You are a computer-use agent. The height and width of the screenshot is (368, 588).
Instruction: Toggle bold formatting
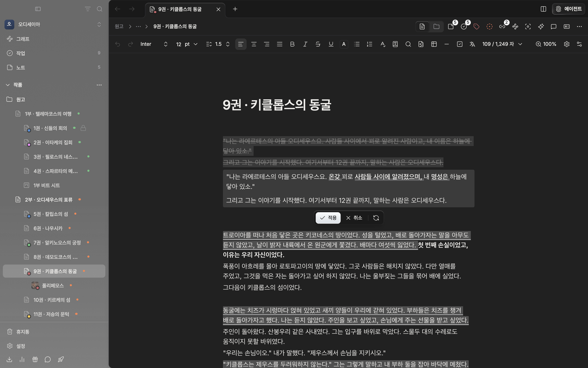[x=292, y=44]
